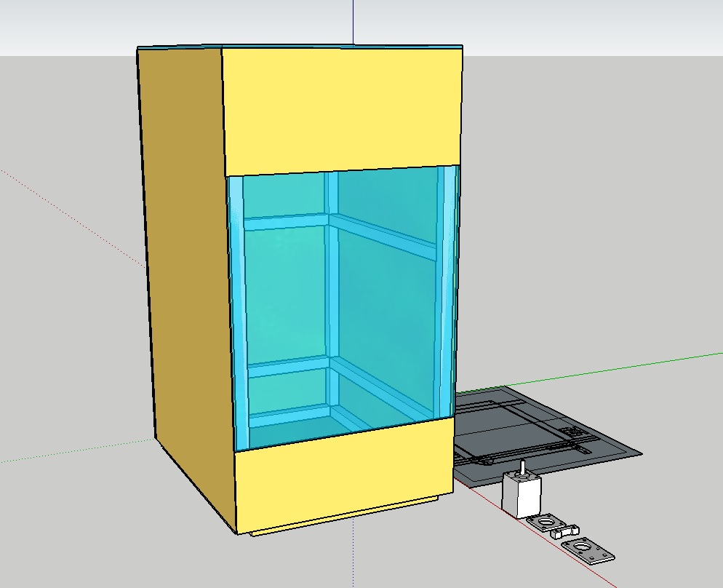Screen dimensions: 723x588
Task: Click the blue vertical axis line above the cabinet
Action: (353, 22)
